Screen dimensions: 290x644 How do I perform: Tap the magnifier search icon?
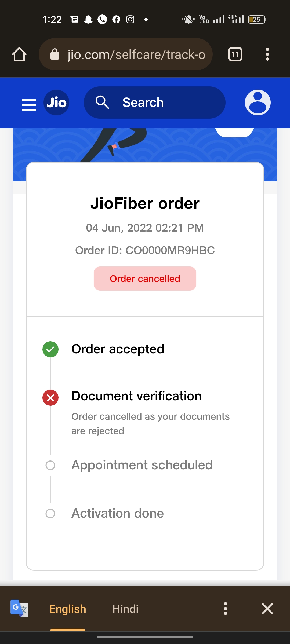pyautogui.click(x=102, y=103)
